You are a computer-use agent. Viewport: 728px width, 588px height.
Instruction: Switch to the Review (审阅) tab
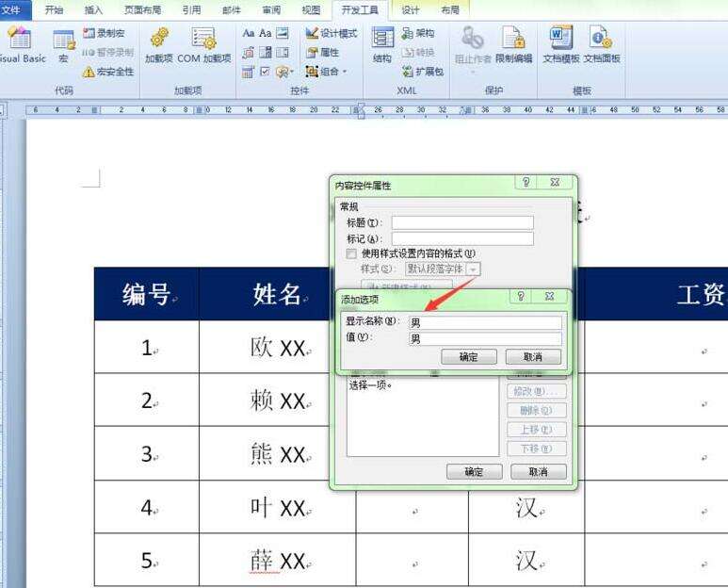pos(271,9)
